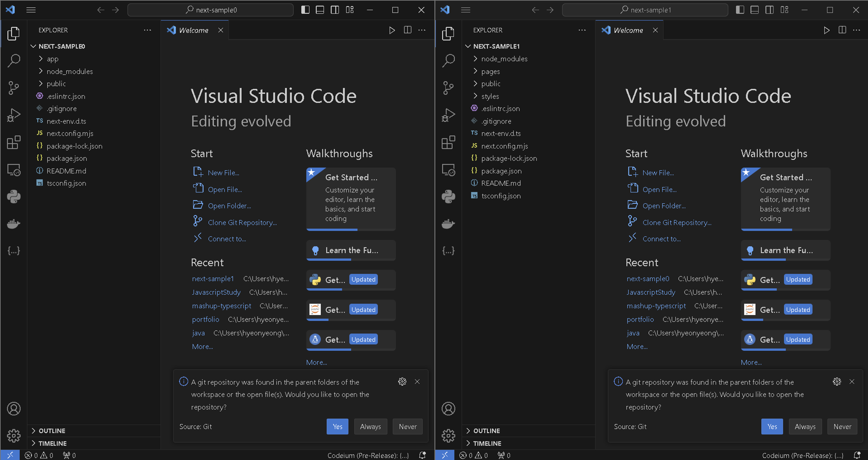The height and width of the screenshot is (460, 868).
Task: Open Search view in next-sample0 window
Action: [x=14, y=61]
